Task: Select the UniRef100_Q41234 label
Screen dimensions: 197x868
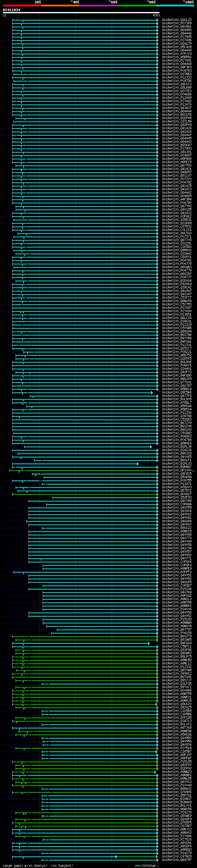Action: (177, 548)
